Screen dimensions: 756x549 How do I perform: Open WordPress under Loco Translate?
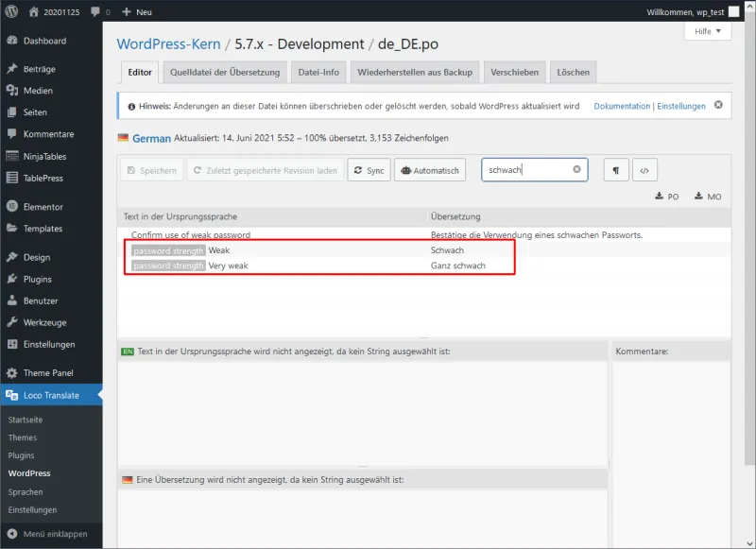click(29, 473)
